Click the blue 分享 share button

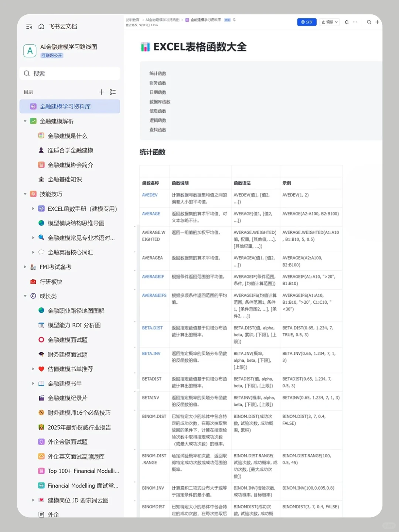pos(307,22)
